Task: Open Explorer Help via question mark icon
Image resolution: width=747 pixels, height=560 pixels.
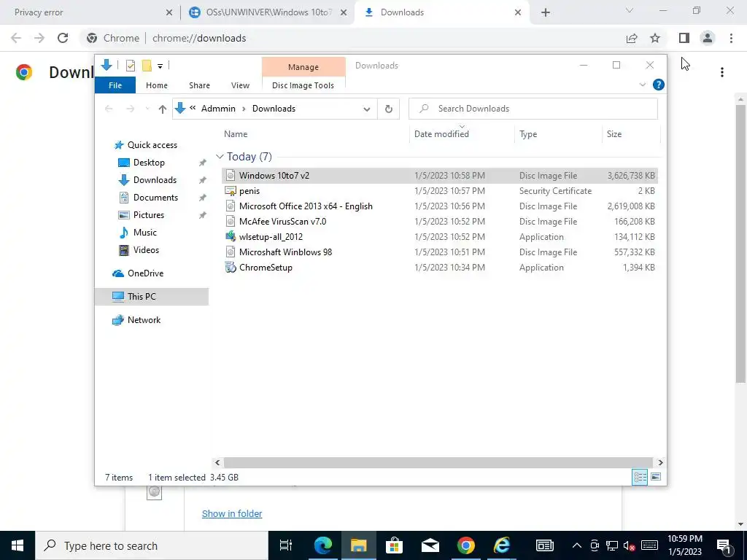Action: [x=659, y=85]
